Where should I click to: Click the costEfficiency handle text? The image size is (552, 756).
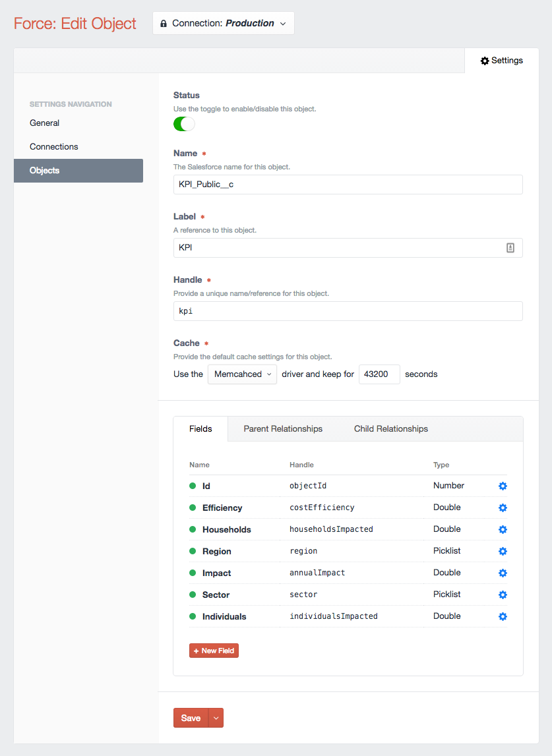[322, 508]
